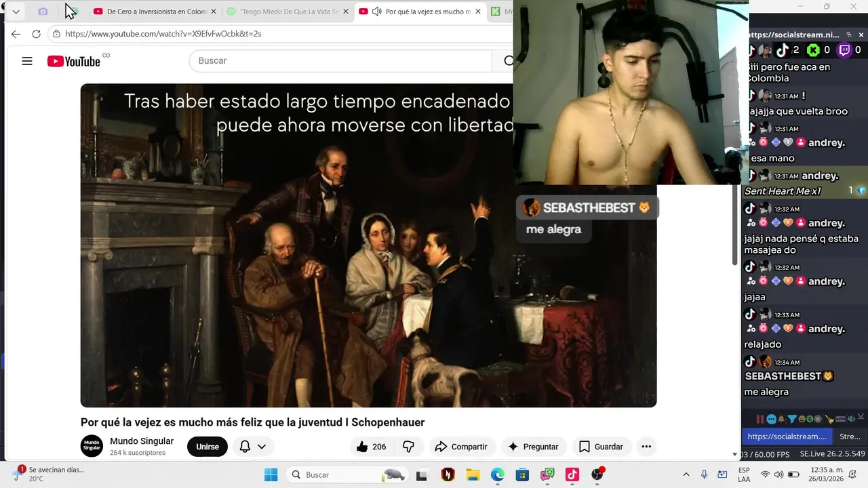Click the Compartir share button
The width and height of the screenshot is (868, 488).
click(x=461, y=447)
